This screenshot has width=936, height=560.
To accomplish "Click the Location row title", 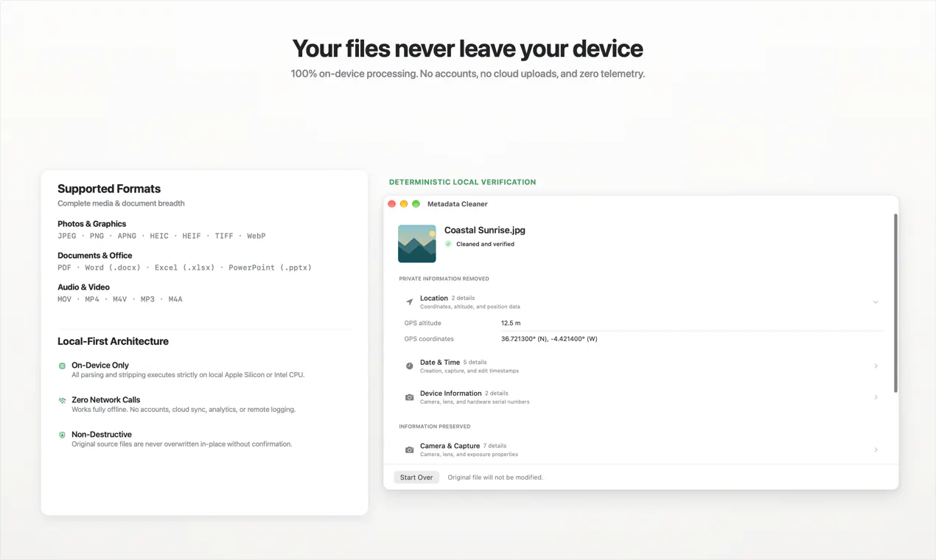I will coord(434,298).
